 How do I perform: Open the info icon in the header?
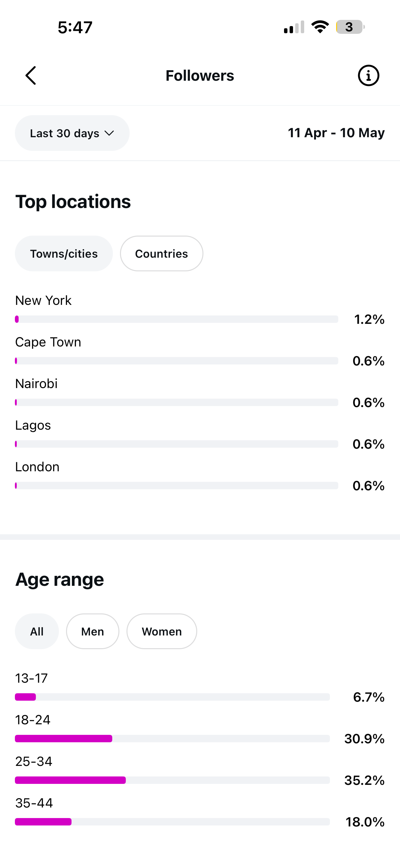[x=368, y=75]
